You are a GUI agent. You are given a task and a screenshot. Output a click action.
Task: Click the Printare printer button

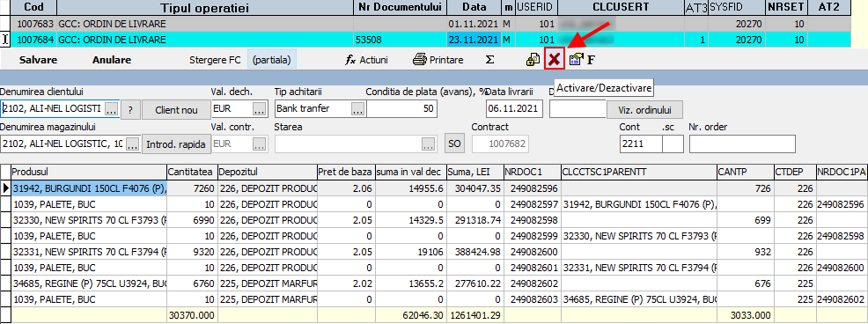(x=438, y=60)
